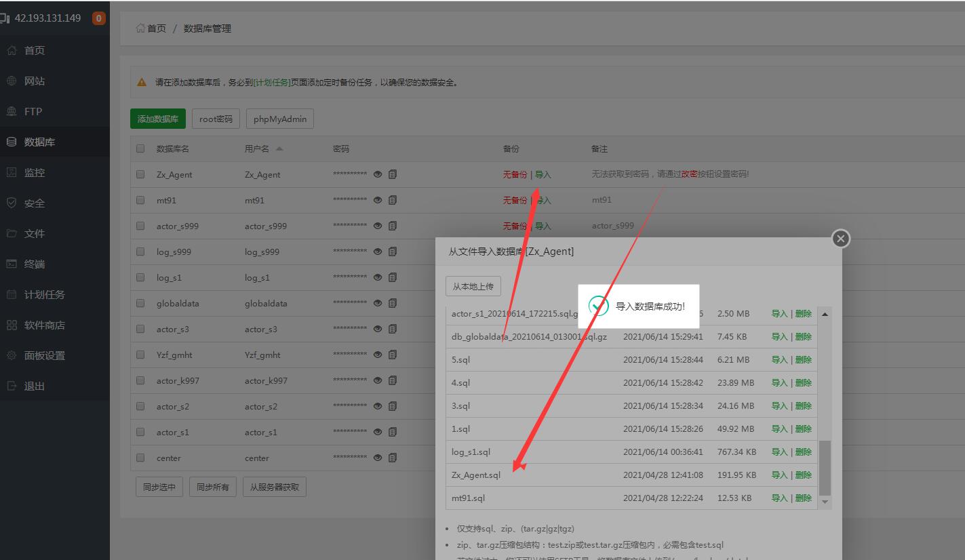The height and width of the screenshot is (560, 965).
Task: Click the 面板设置 gear icon
Action: point(12,355)
